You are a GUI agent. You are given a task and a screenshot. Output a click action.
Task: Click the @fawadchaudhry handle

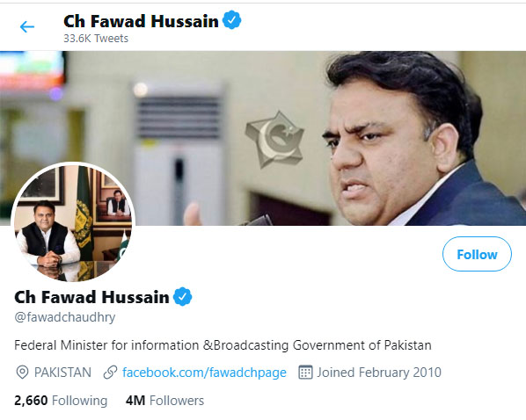tap(65, 317)
